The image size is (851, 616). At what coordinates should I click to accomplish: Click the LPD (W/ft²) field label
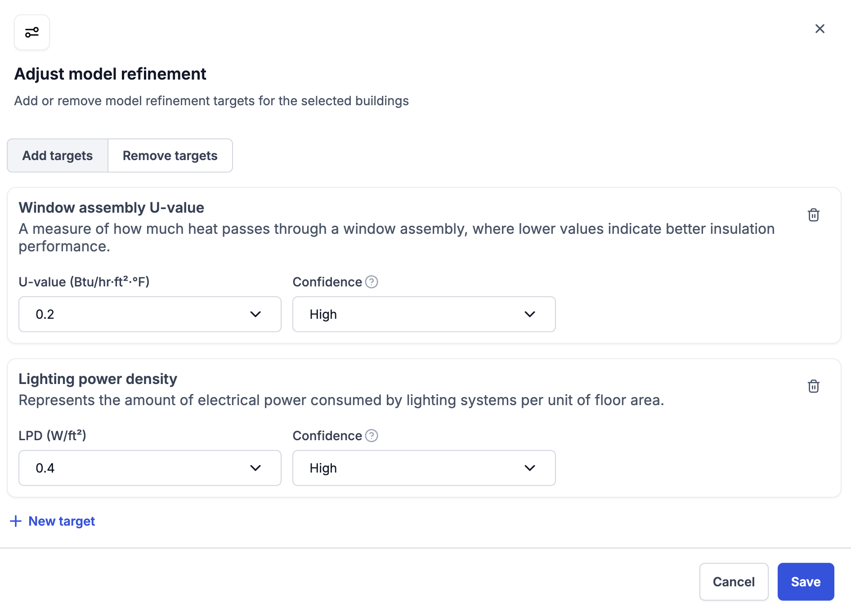(x=52, y=436)
